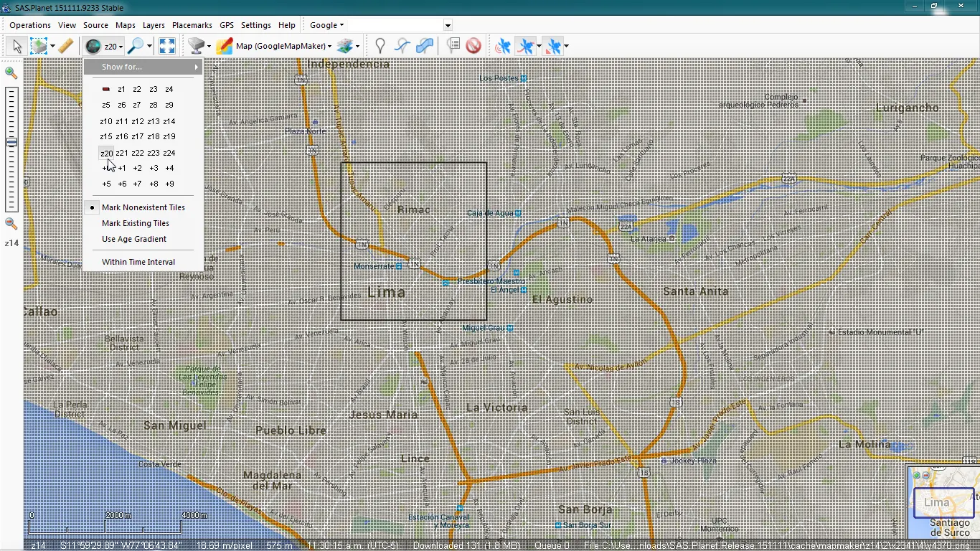Expand the Show for... submenu
980x551 pixels.
click(x=143, y=67)
